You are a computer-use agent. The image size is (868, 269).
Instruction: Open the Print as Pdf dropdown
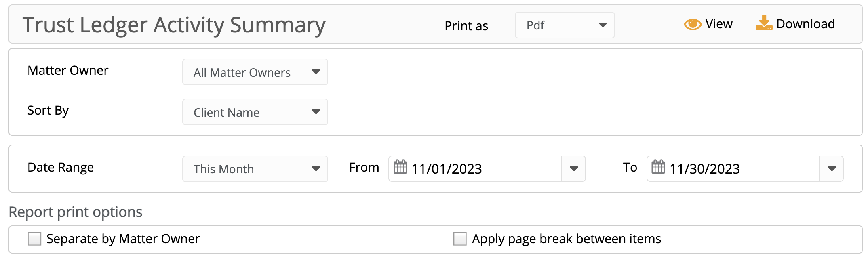[x=565, y=25]
